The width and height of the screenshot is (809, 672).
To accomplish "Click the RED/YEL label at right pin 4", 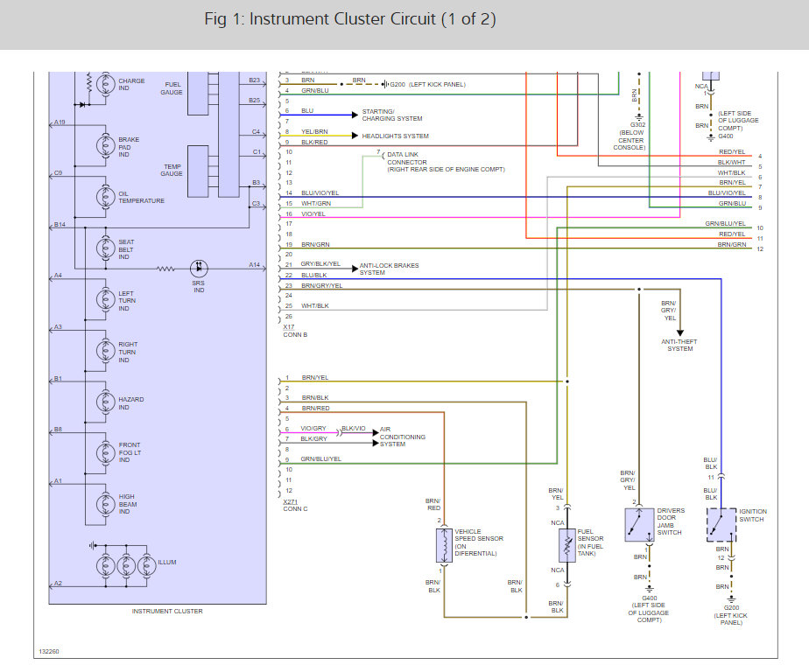I will click(x=732, y=152).
